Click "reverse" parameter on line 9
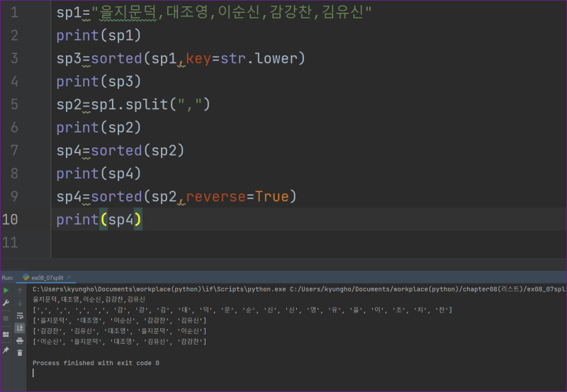The image size is (567, 392). (x=216, y=197)
